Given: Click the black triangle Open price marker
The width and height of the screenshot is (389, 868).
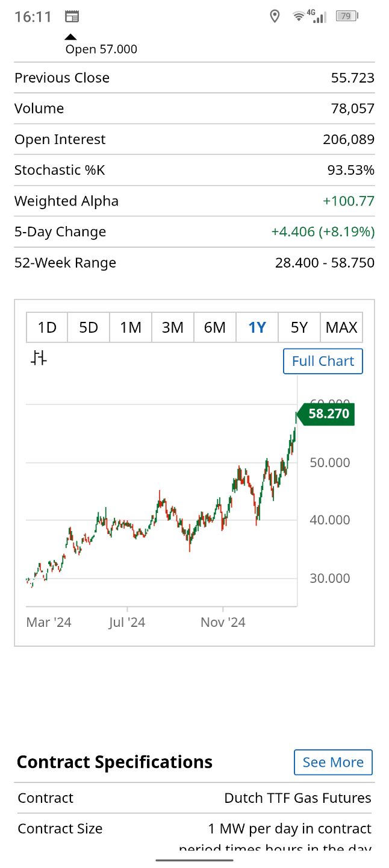Looking at the screenshot, I should click(x=70, y=37).
